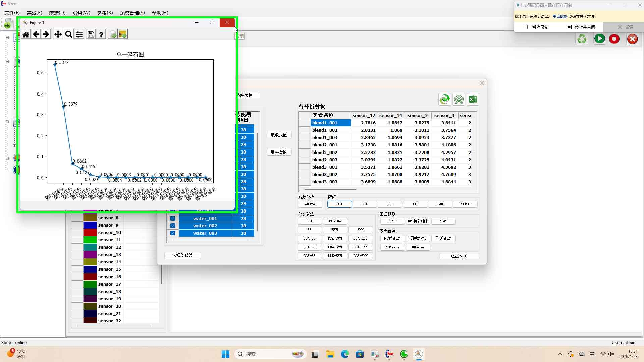Click the red stop button icon
The width and height of the screenshot is (644, 362).
point(614,39)
